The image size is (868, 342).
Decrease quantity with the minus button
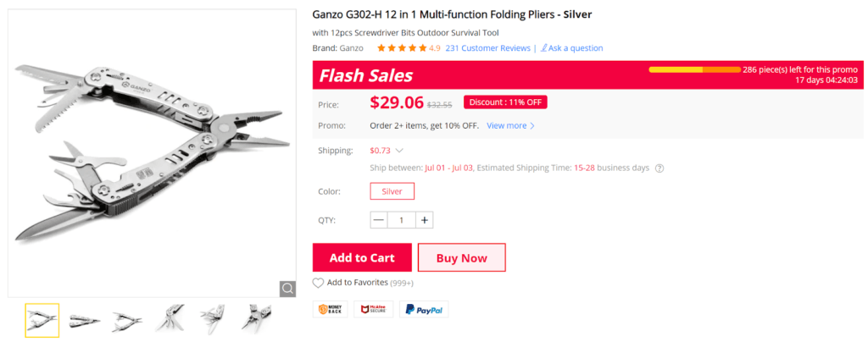[x=379, y=220]
